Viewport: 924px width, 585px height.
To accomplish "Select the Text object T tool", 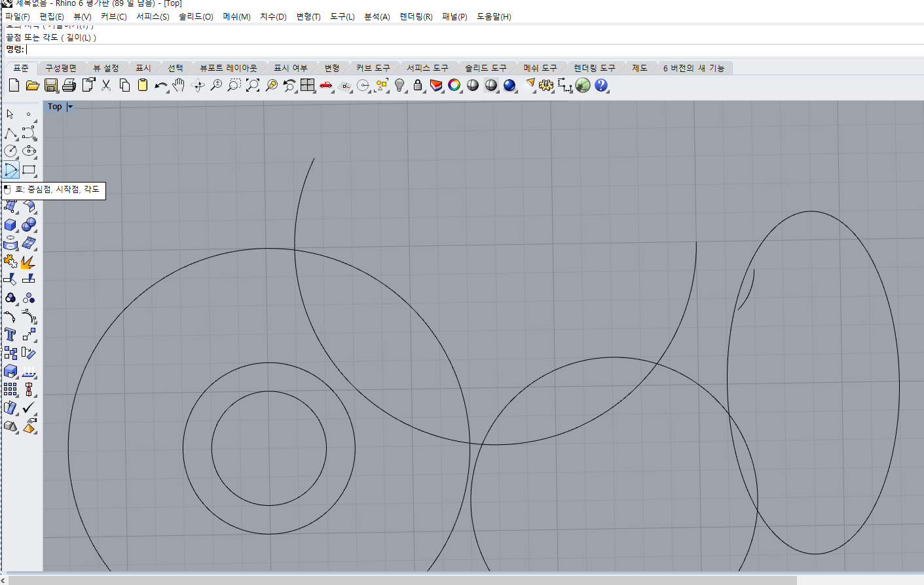I will point(10,334).
